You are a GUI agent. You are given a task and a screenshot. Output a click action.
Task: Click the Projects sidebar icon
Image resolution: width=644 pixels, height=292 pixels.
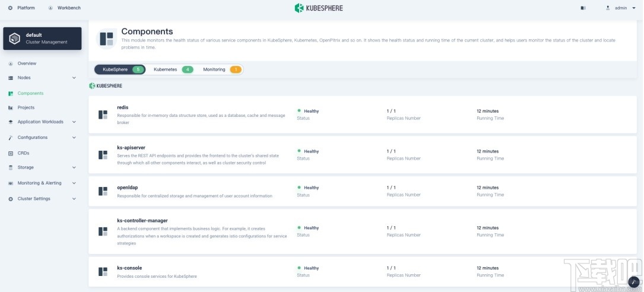point(11,108)
